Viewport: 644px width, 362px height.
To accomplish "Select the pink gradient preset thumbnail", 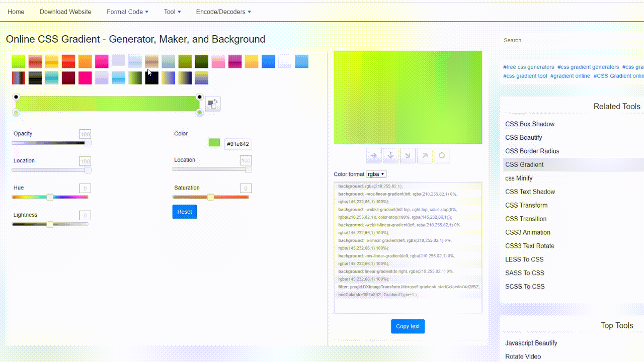I will (x=217, y=61).
